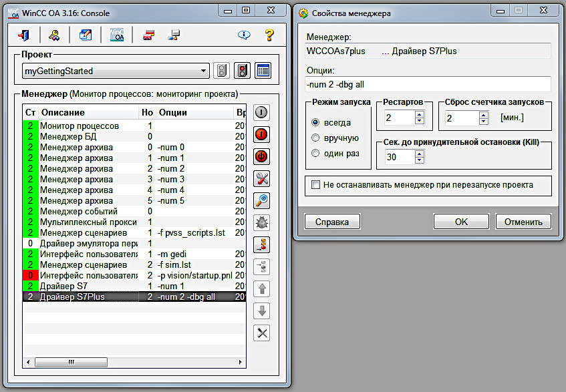Click the «Справка» button
This screenshot has height=392, width=566.
pyautogui.click(x=332, y=222)
